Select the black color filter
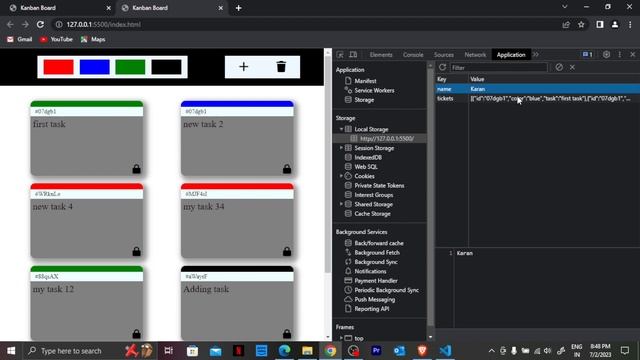The width and height of the screenshot is (640, 360). pos(166,67)
